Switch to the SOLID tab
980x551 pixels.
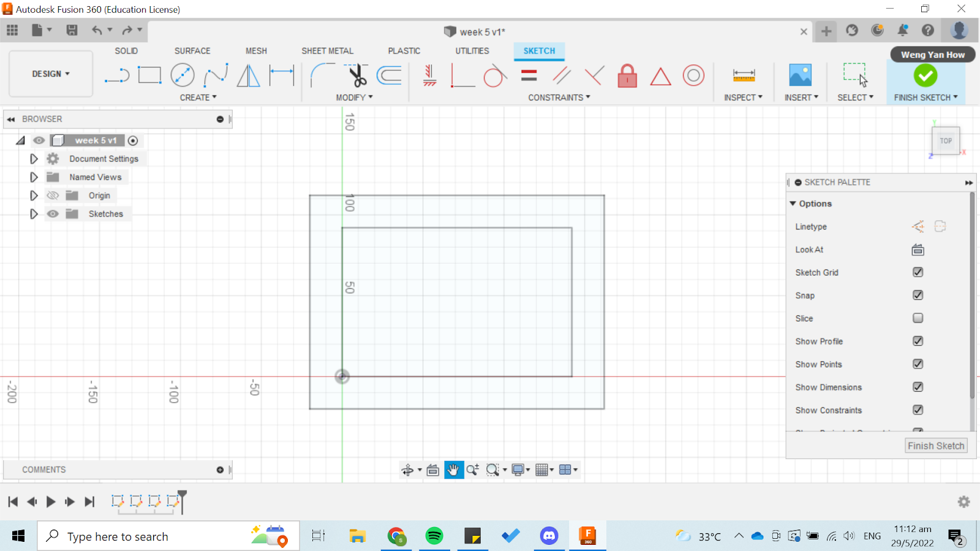click(x=126, y=51)
